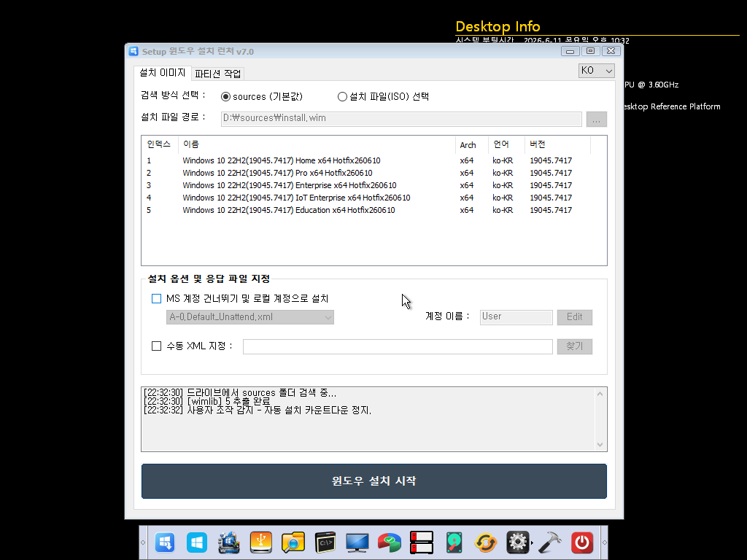The image size is (747, 560).
Task: Click the log scrollbar up arrow
Action: pos(600,394)
